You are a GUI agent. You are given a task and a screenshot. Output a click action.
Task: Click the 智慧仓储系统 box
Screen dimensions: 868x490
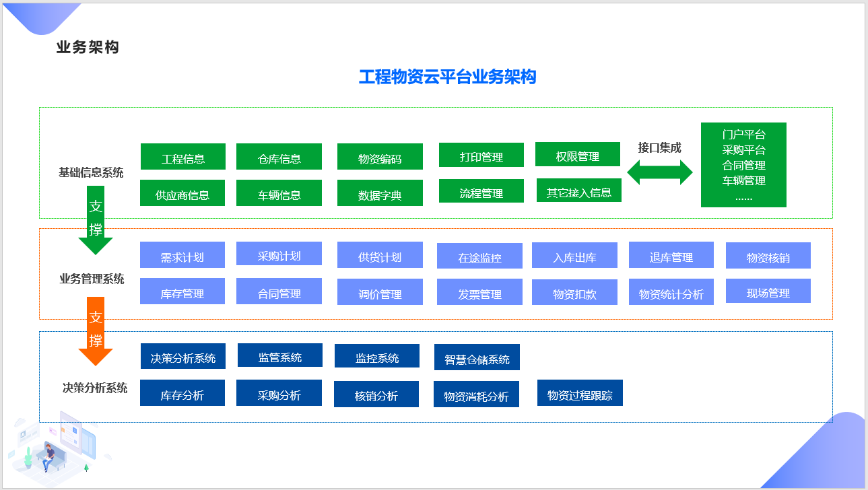coord(477,357)
